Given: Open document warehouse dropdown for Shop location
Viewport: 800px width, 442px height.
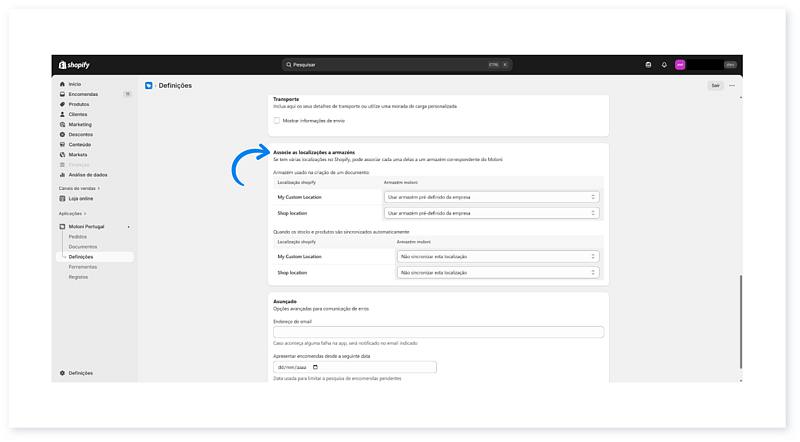Looking at the screenshot, I should pyautogui.click(x=492, y=213).
